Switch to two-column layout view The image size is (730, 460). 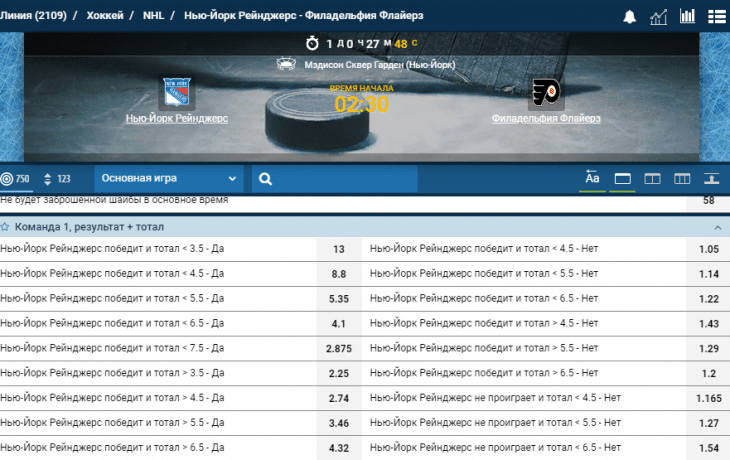(x=652, y=179)
